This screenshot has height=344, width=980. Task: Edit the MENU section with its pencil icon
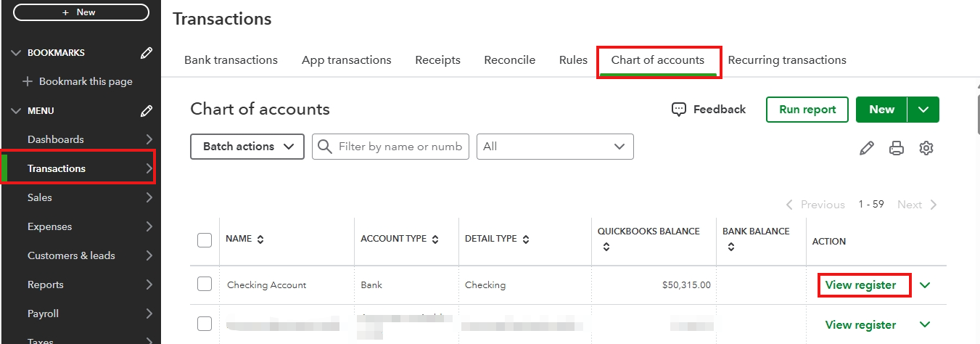tap(147, 111)
